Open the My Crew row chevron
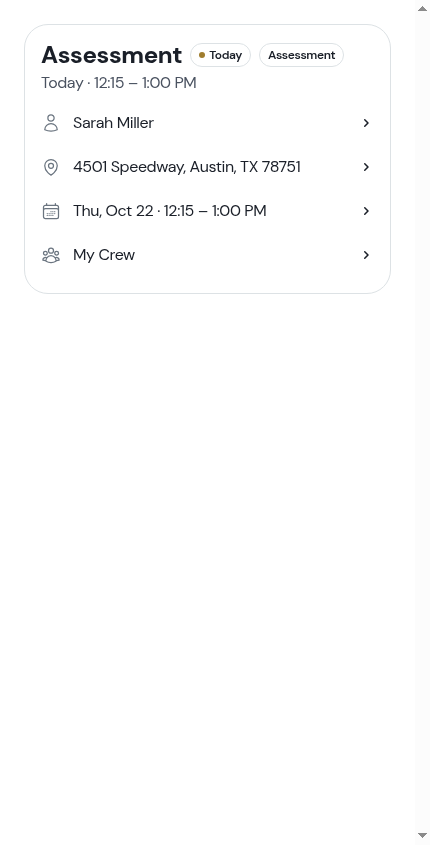Image resolution: width=430 pixels, height=845 pixels. click(x=366, y=255)
